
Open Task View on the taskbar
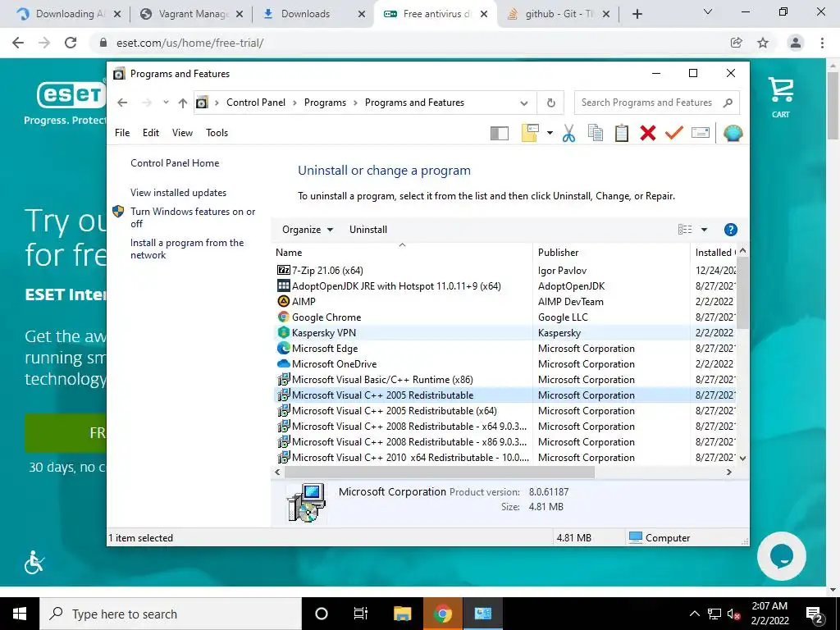coord(361,614)
